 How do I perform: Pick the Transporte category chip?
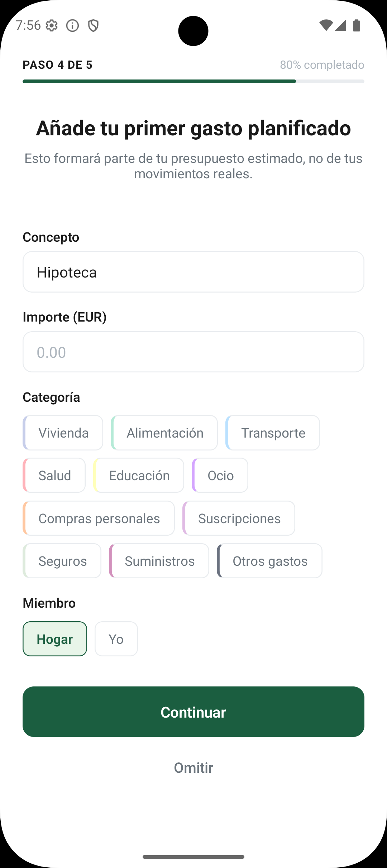coord(273,433)
